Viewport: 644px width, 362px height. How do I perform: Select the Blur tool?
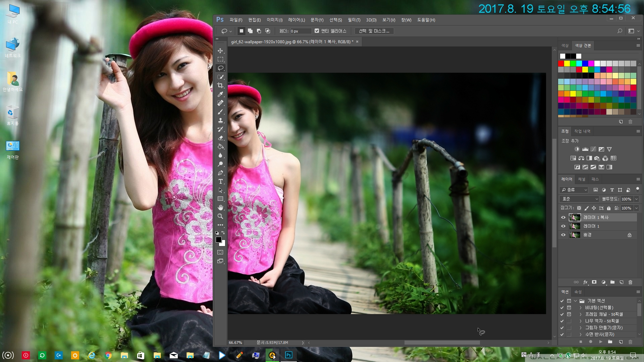(x=220, y=155)
